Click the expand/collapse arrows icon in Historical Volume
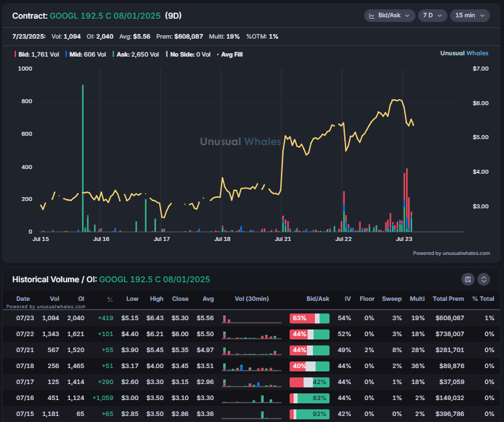504x422 pixels. [x=483, y=279]
